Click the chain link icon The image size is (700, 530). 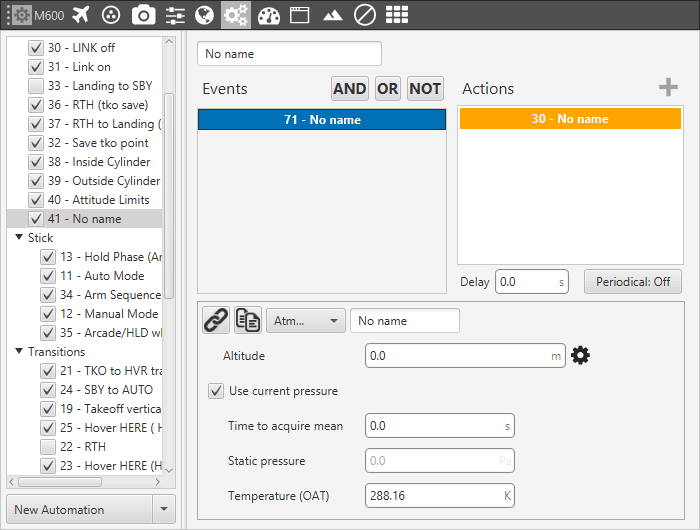point(216,320)
